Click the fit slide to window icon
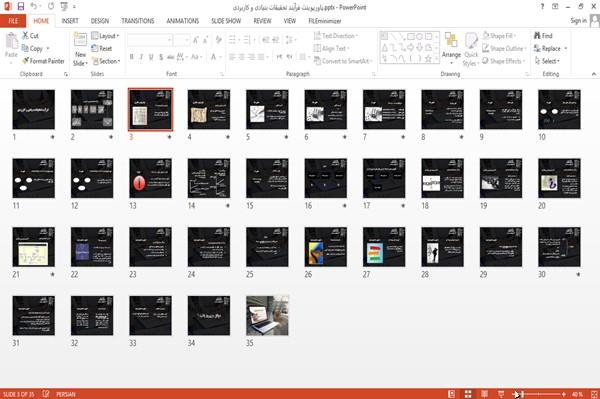This screenshot has height=399, width=600. [x=594, y=394]
